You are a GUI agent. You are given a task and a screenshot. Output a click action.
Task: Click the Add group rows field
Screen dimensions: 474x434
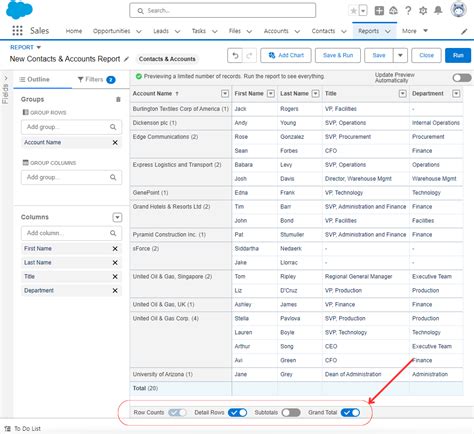click(x=71, y=127)
